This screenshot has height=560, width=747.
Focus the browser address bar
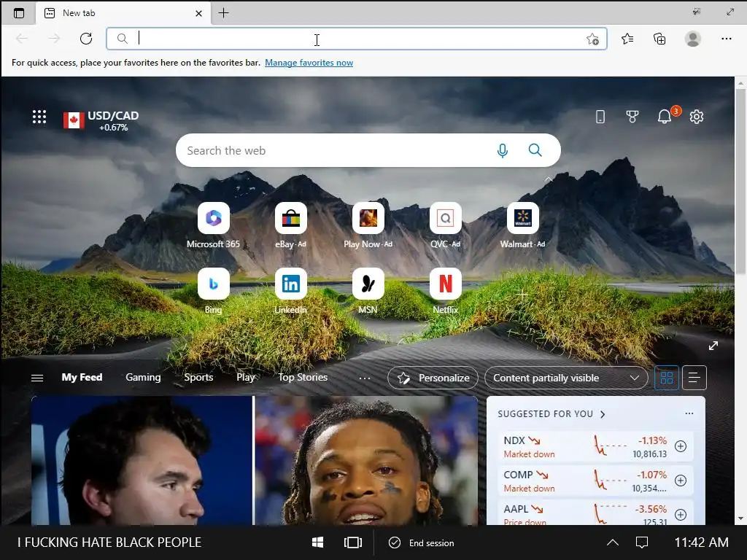tap(356, 39)
